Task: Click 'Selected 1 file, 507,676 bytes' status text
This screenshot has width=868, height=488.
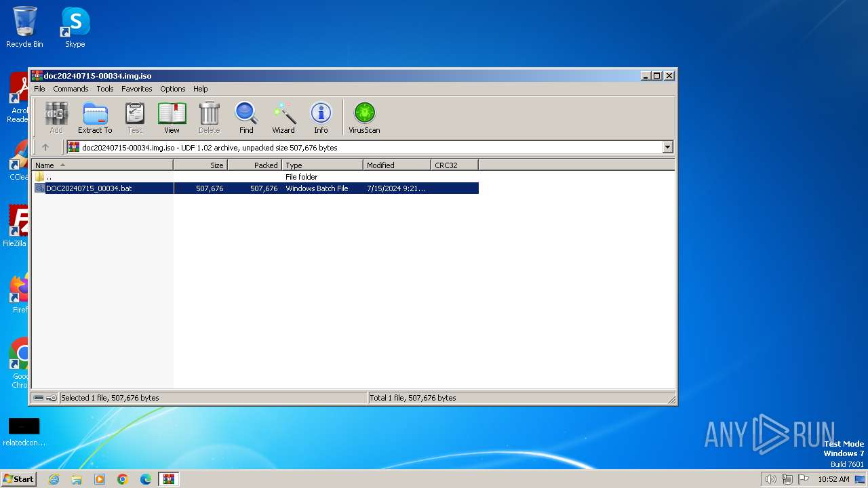Action: pyautogui.click(x=110, y=398)
